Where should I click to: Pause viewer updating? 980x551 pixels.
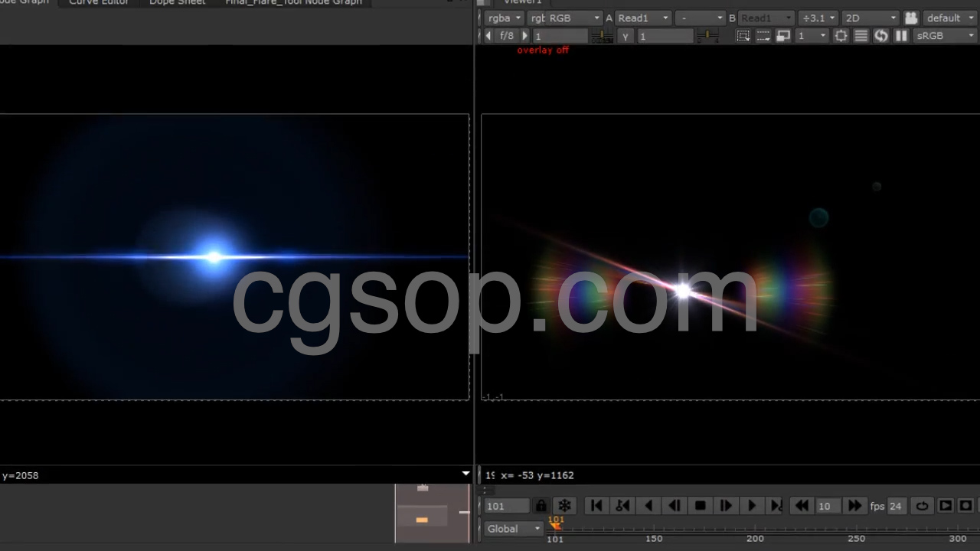(x=901, y=36)
